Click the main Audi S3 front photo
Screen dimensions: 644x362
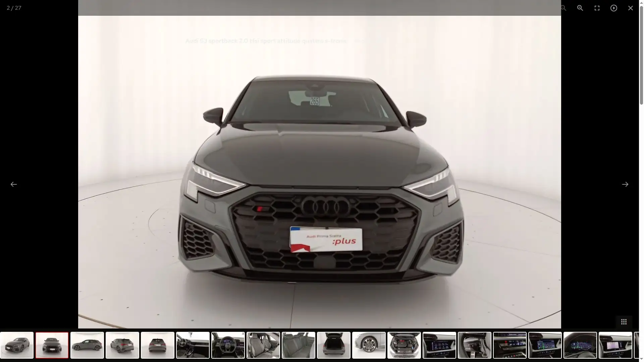coord(319,172)
